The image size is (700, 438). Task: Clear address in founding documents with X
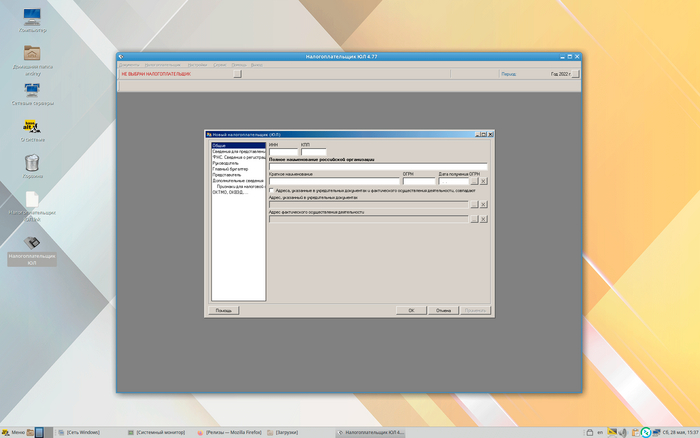pyautogui.click(x=484, y=204)
